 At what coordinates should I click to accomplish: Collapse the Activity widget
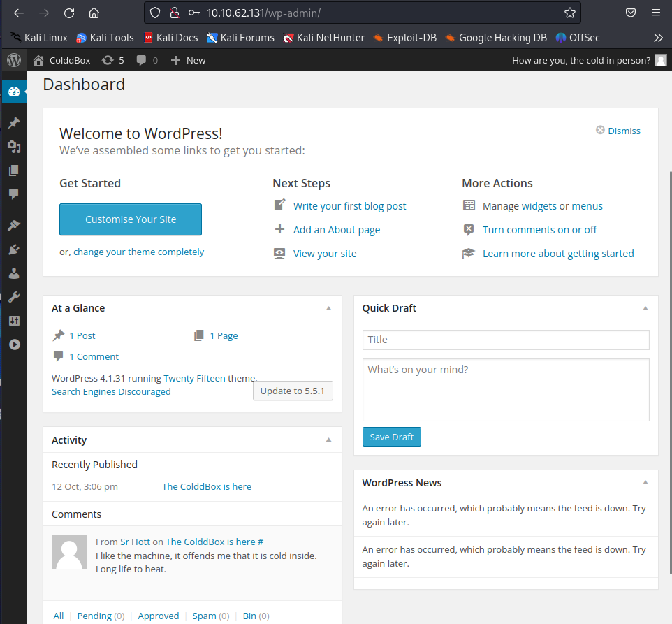click(x=328, y=440)
